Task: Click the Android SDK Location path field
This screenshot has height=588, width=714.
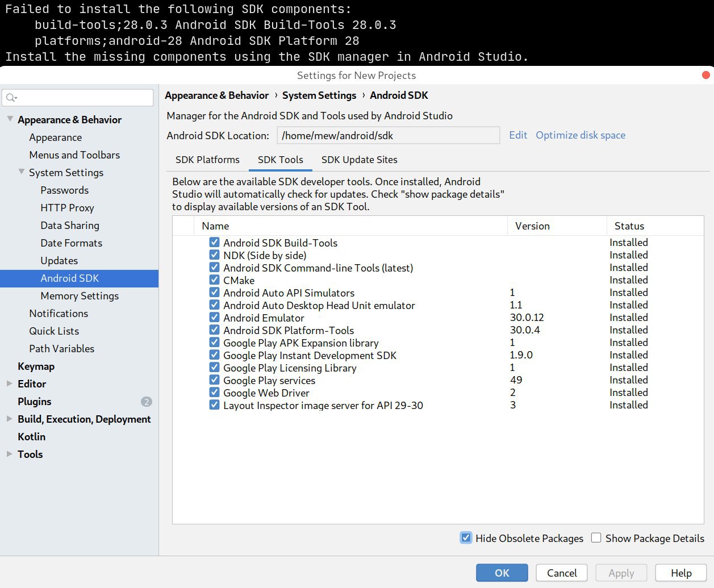Action: pos(389,135)
